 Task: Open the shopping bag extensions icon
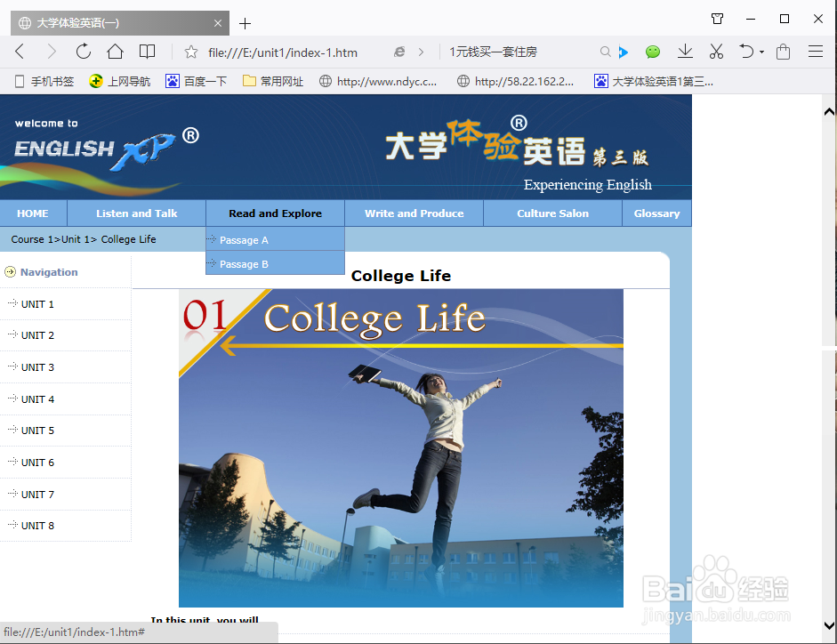[783, 52]
